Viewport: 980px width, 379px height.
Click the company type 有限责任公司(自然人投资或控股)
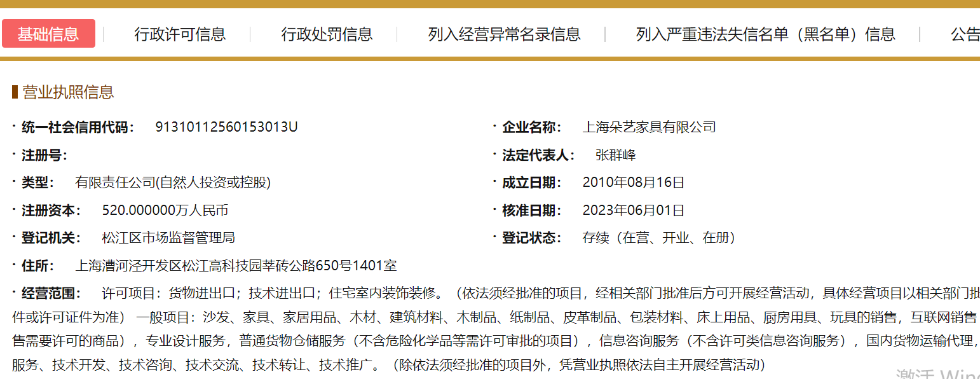[x=173, y=183]
